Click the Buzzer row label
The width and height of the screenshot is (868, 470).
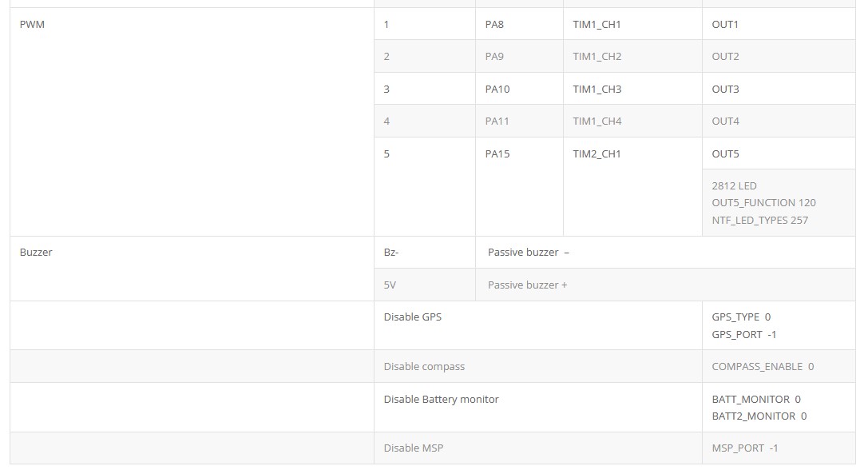[36, 252]
